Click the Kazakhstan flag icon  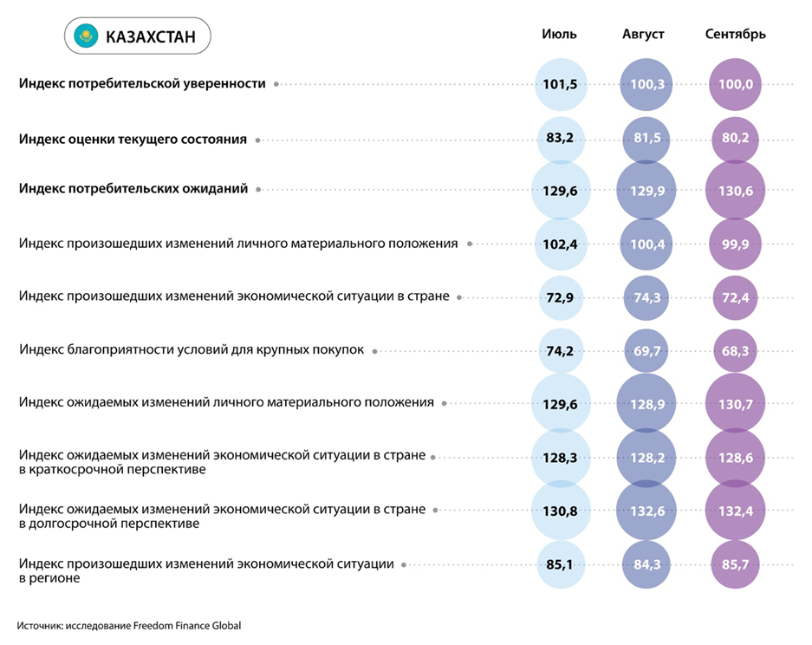(86, 37)
